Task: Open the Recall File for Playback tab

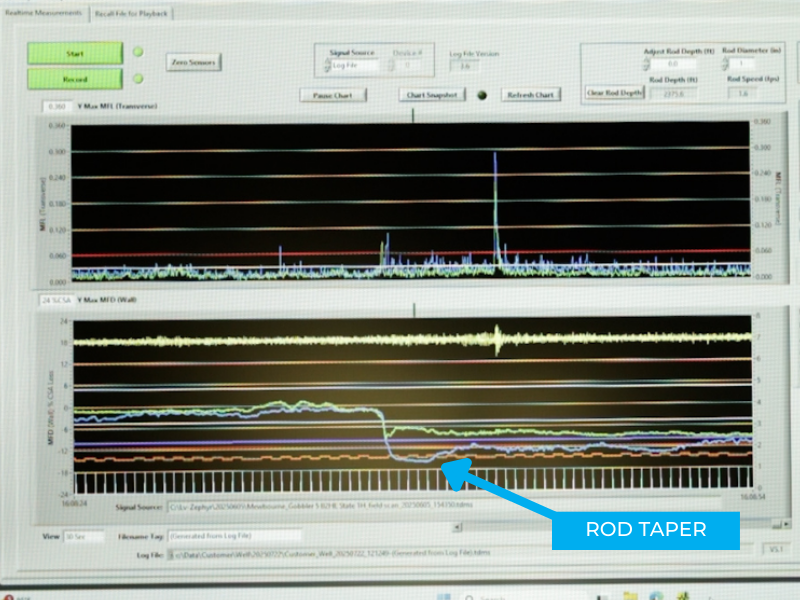Action: pos(131,13)
